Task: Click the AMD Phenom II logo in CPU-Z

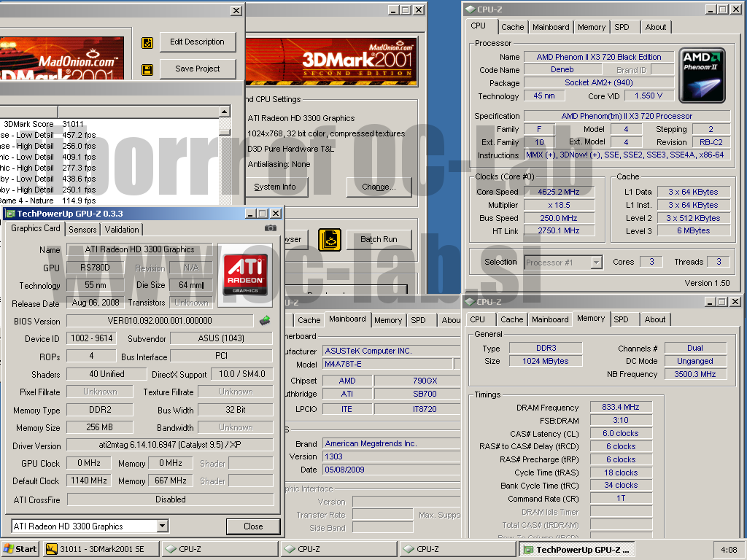Action: pos(702,75)
